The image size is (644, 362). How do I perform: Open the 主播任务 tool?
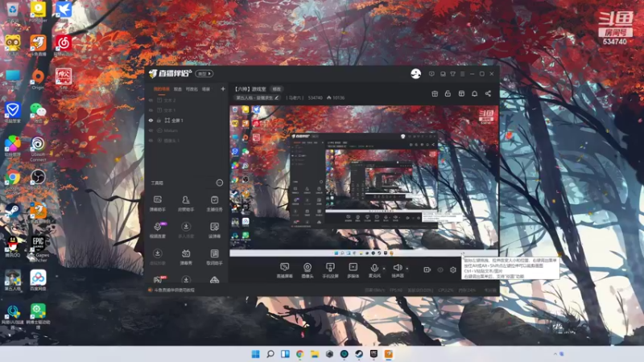click(214, 204)
